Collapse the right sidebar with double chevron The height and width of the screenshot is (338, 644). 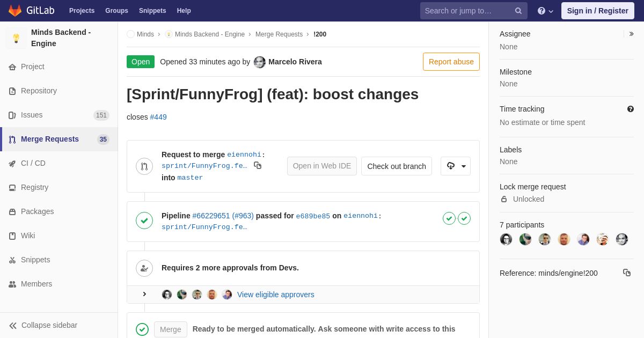pos(631,34)
